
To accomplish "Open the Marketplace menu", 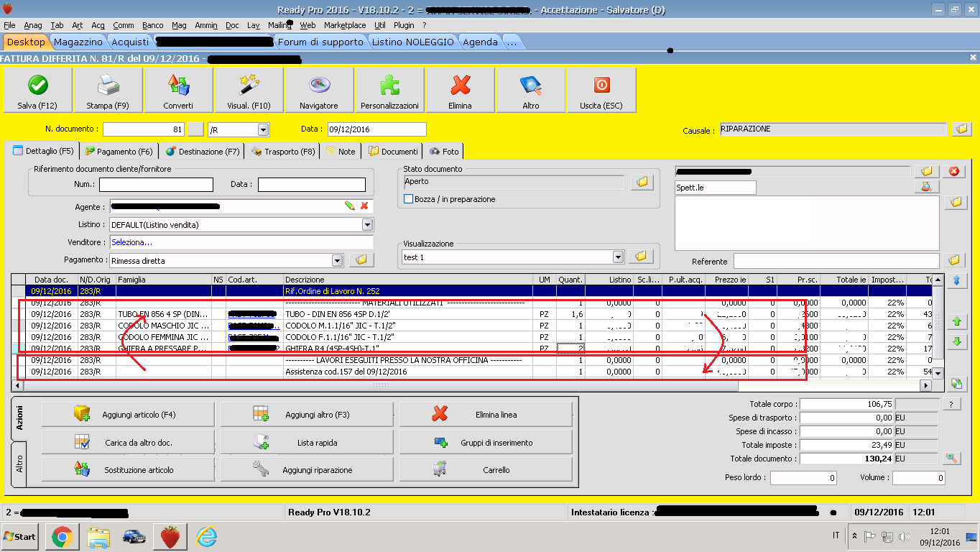I will point(345,25).
